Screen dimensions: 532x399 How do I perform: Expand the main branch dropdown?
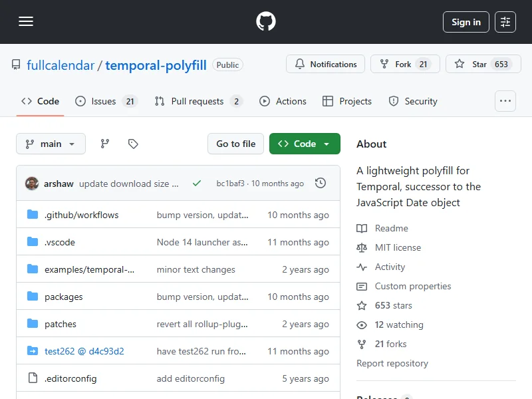51,144
